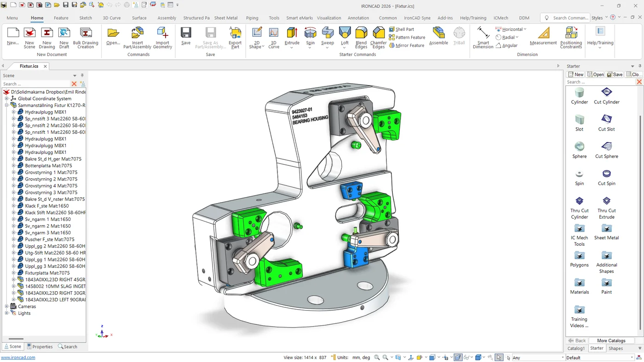Click the New Drawing ribbon icon

click(47, 38)
